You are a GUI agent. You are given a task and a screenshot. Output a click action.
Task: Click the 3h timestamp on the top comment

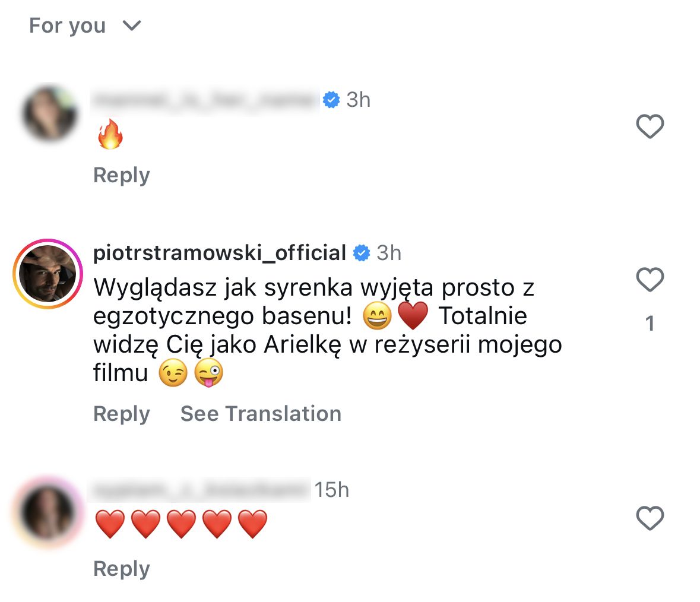(357, 100)
